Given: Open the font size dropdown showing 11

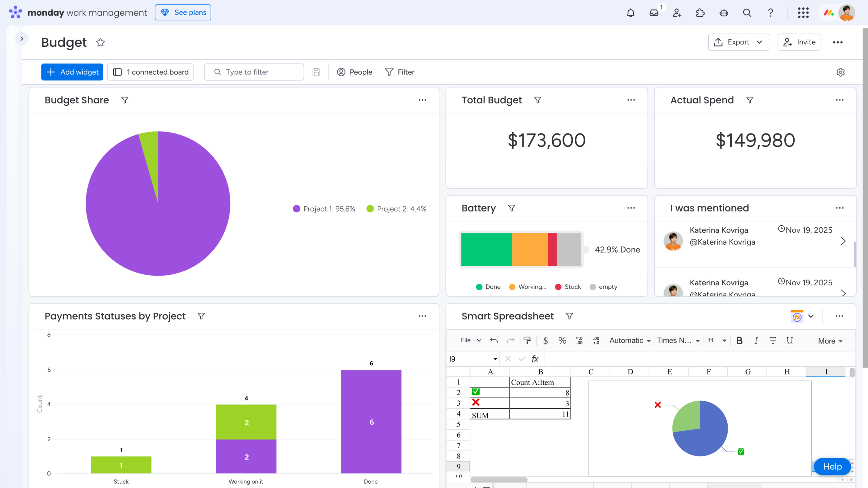Looking at the screenshot, I should (716, 341).
